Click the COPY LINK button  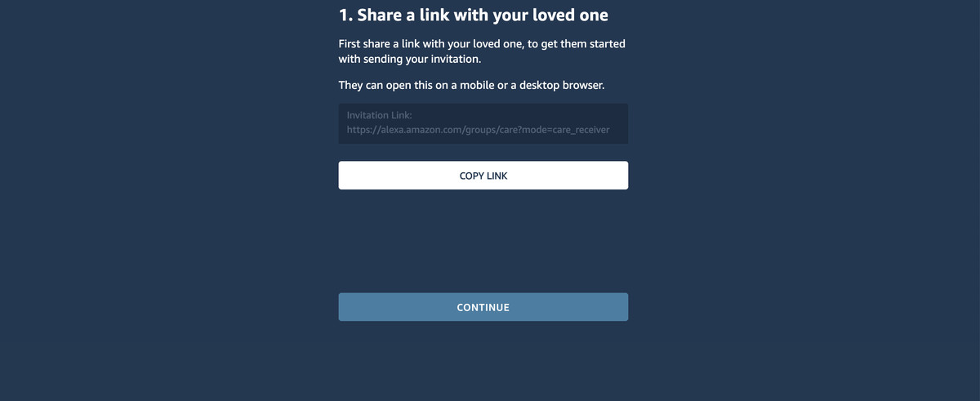click(483, 176)
